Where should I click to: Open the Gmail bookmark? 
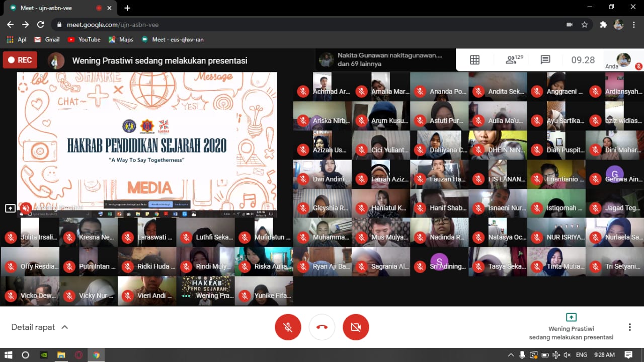47,39
